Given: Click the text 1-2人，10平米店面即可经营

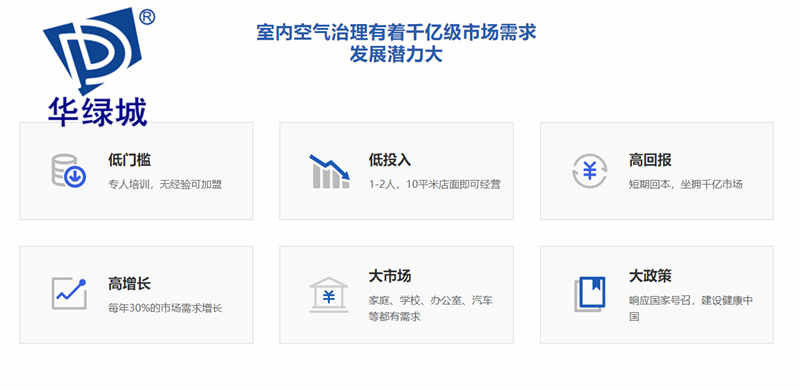Looking at the screenshot, I should [435, 184].
